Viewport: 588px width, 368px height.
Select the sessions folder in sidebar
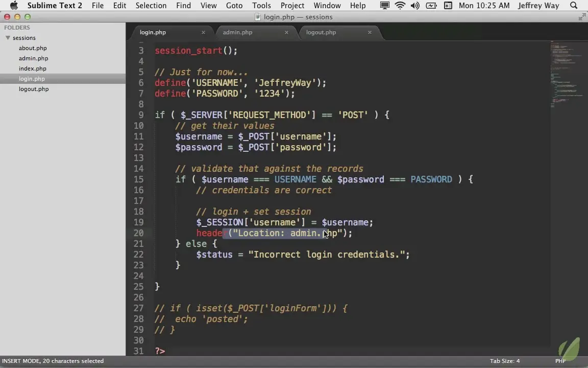click(24, 38)
